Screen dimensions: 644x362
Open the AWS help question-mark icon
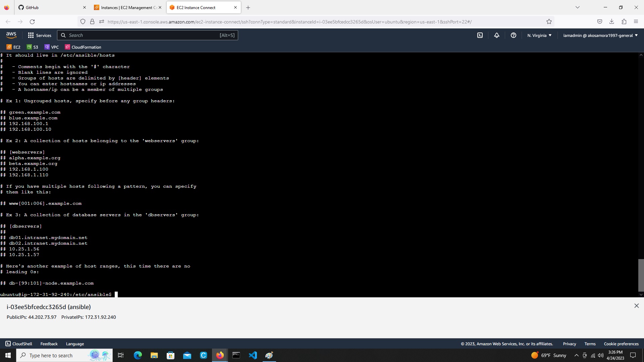point(513,35)
